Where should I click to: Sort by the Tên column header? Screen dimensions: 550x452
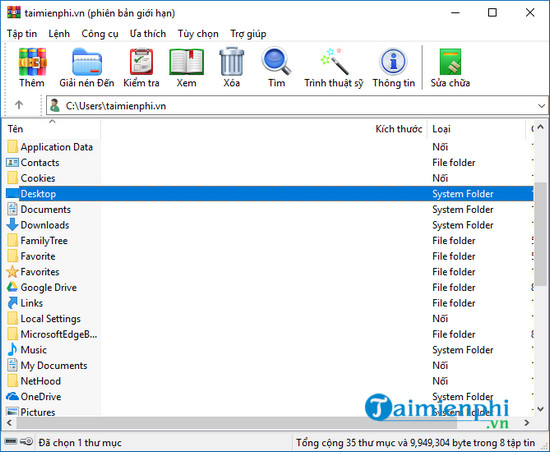52,129
